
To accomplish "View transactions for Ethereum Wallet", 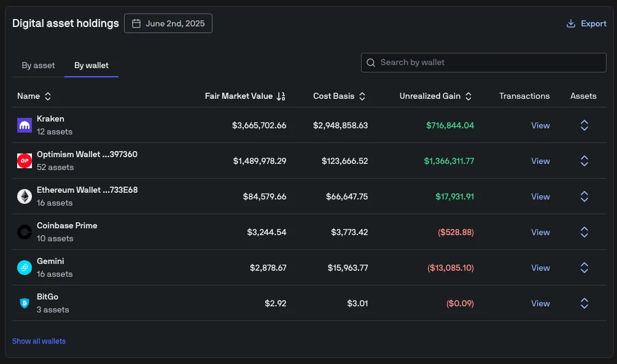I will pos(540,196).
